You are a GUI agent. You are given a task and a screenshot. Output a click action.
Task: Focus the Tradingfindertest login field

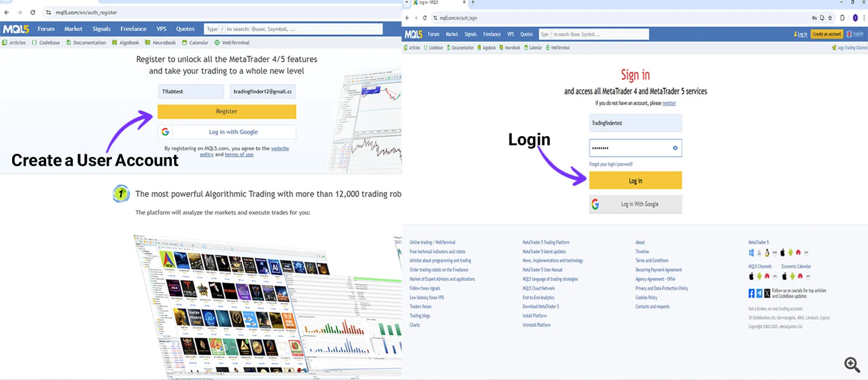[635, 123]
